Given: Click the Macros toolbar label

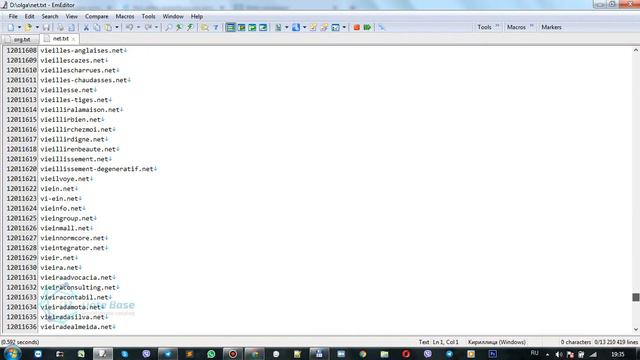Looking at the screenshot, I should click(516, 27).
